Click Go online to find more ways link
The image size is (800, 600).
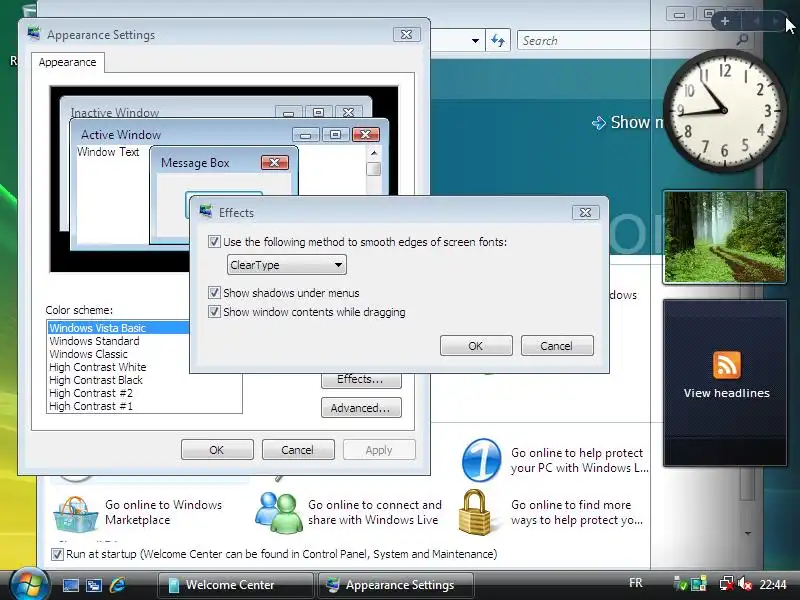(577, 512)
